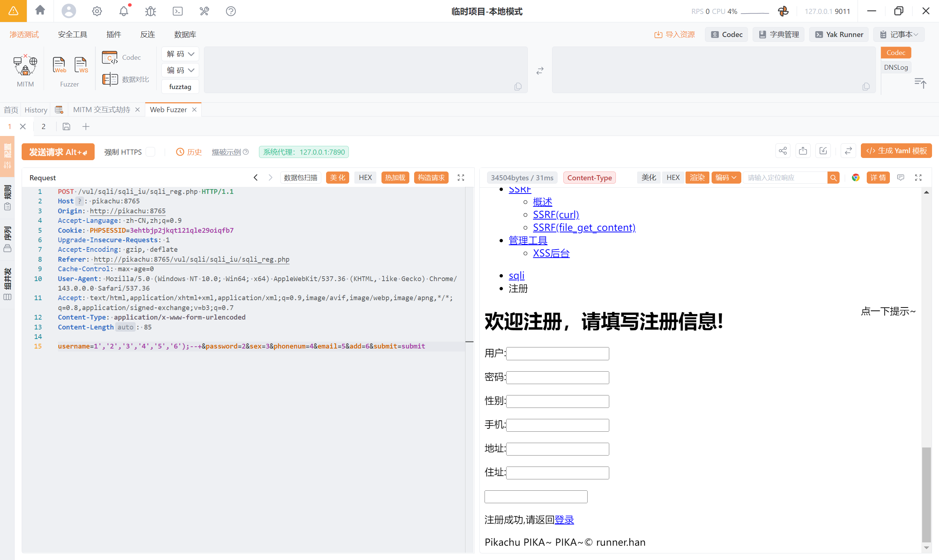Image resolution: width=939 pixels, height=560 pixels.
Task: Toggle the force HTTPS checkbox
Action: (150, 152)
